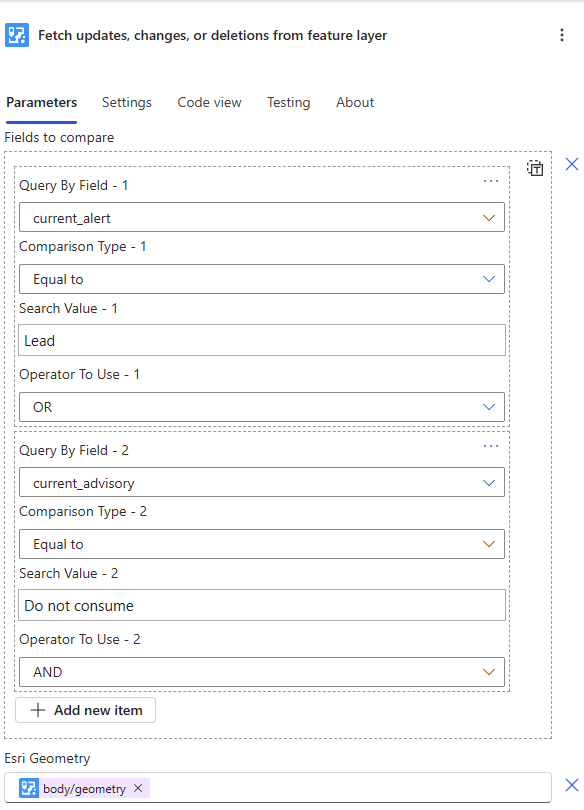Remove Fields to compare parameter with X
Screen dimensions: 584x810
point(572,164)
